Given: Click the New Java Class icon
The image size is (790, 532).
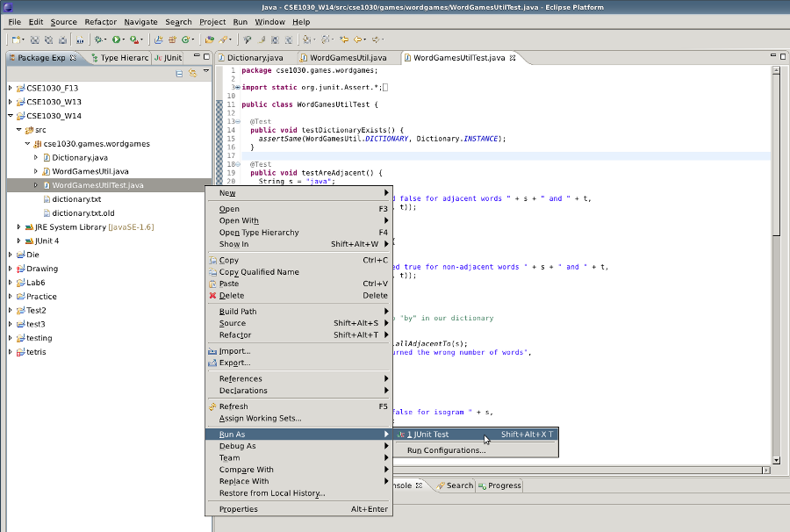Looking at the screenshot, I should point(186,40).
